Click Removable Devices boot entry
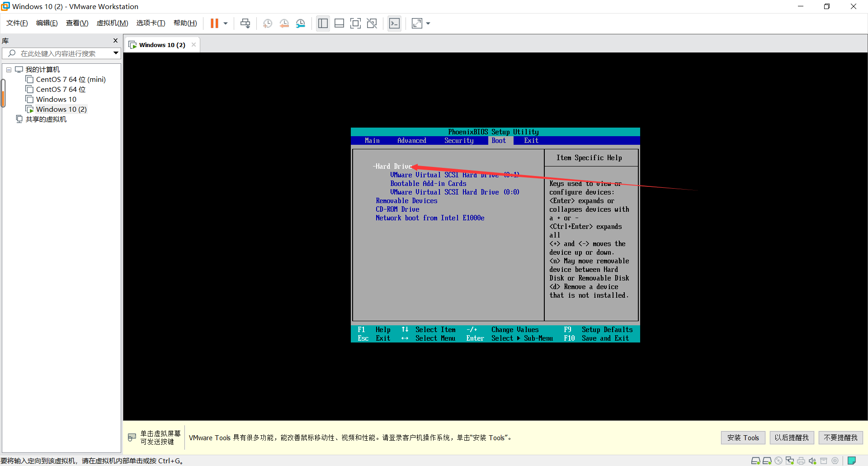 pos(406,201)
